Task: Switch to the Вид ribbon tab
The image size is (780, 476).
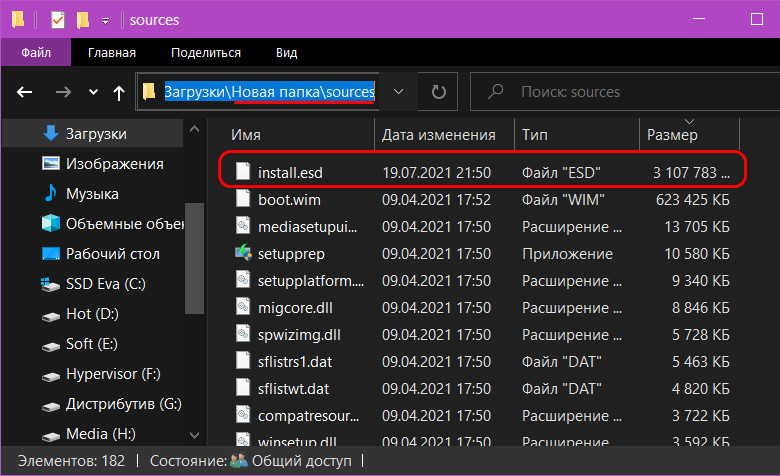Action: (x=287, y=53)
